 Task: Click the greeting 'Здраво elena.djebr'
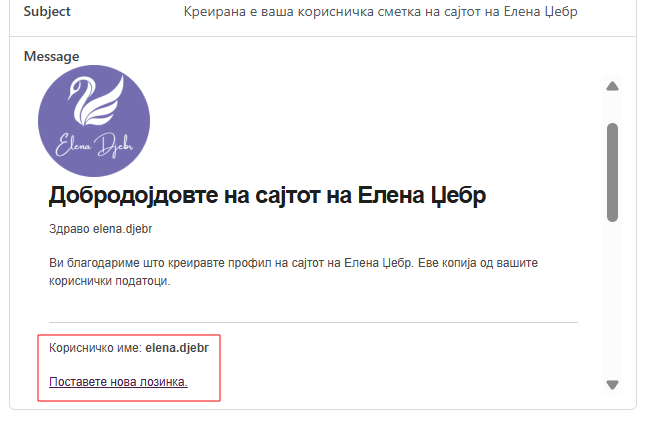pos(100,228)
